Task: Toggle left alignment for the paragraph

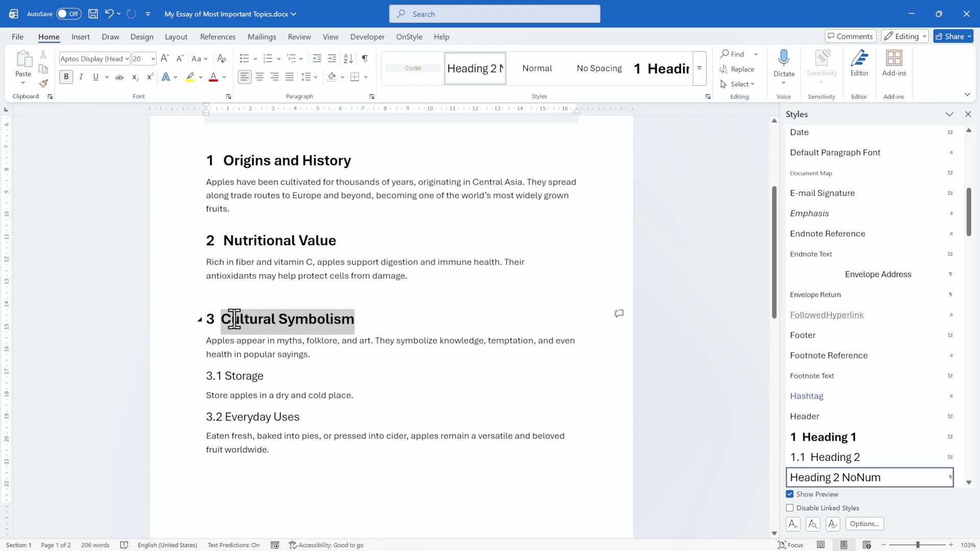Action: 244,77
